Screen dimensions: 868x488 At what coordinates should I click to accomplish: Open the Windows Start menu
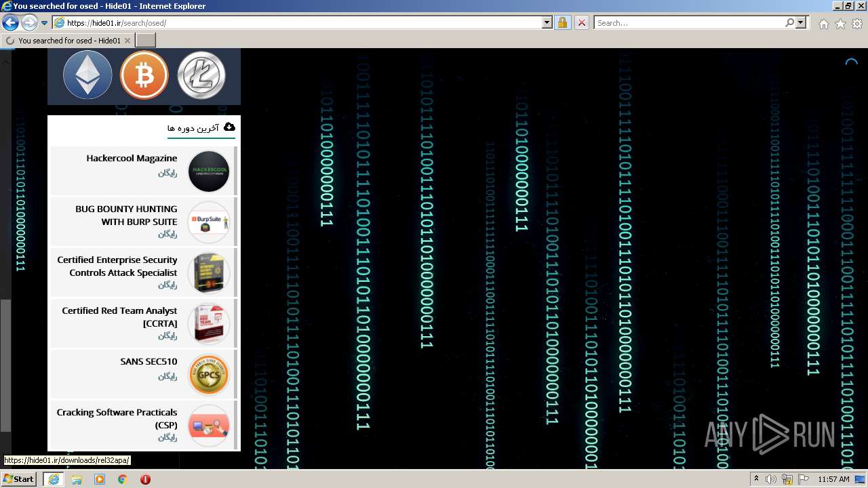[18, 479]
